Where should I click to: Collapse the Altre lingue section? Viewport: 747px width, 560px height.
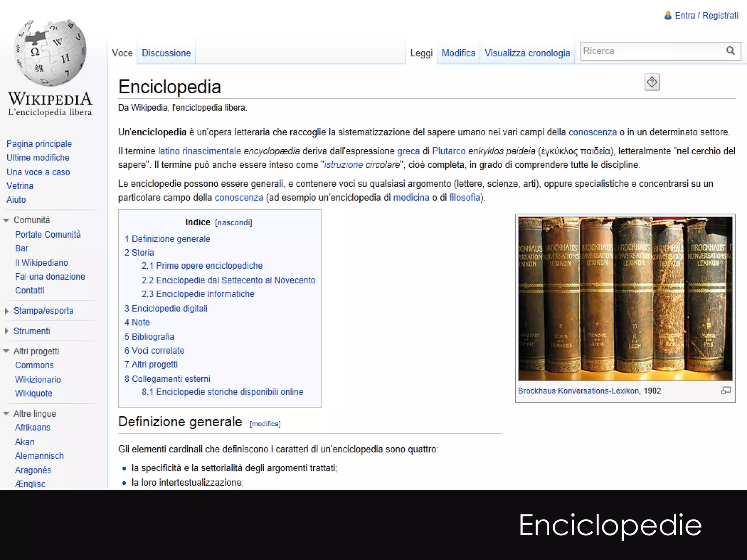click(x=6, y=414)
